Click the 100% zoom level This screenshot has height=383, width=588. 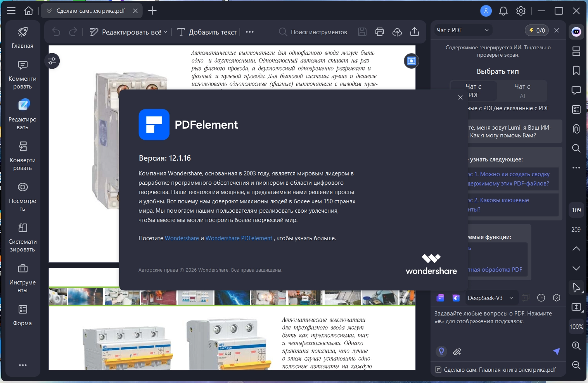coord(576,327)
